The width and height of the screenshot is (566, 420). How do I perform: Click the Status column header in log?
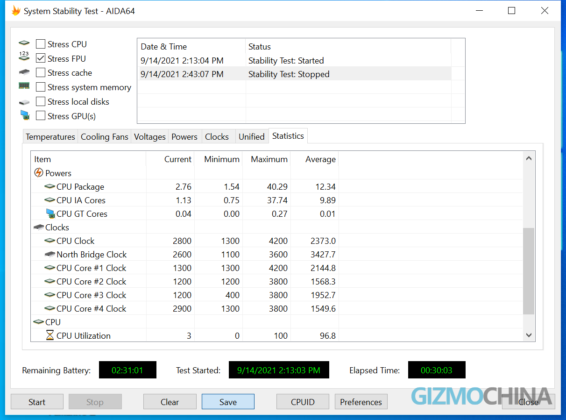tap(348, 47)
